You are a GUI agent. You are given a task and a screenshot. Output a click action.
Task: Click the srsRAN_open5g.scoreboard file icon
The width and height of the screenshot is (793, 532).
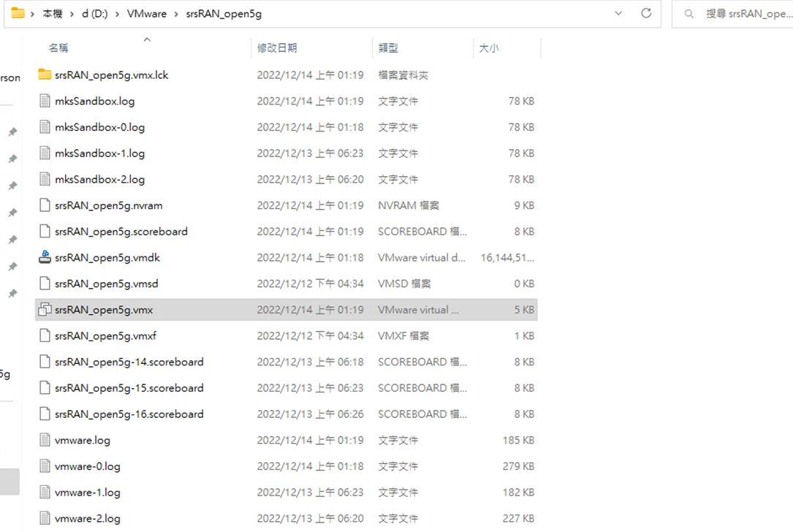(x=45, y=231)
